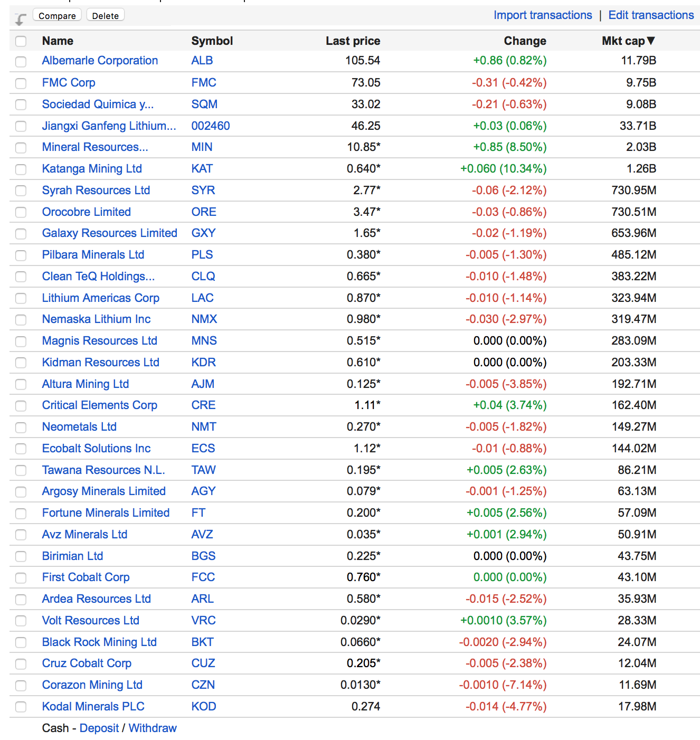700x740 pixels.
Task: Open Galaxy Resources Limited link
Action: coord(109,233)
